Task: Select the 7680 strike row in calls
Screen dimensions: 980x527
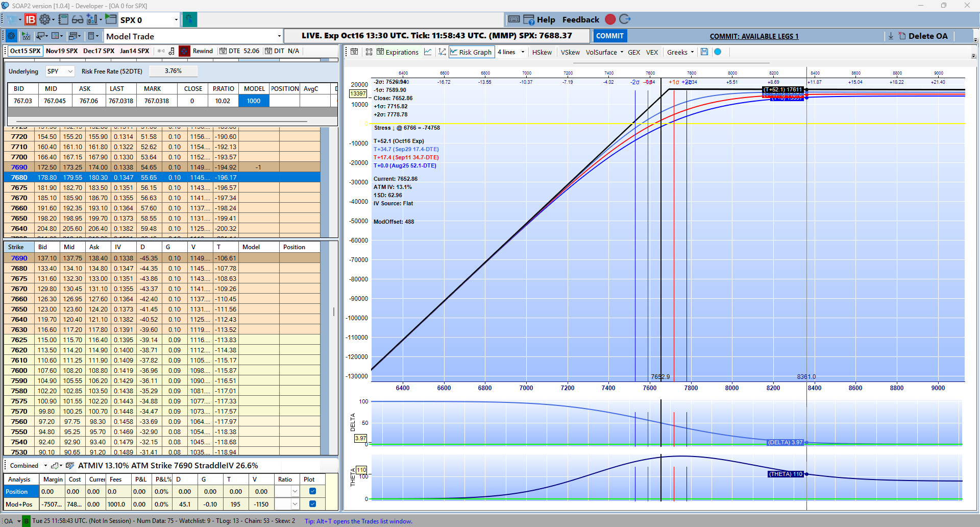Action: coord(162,177)
